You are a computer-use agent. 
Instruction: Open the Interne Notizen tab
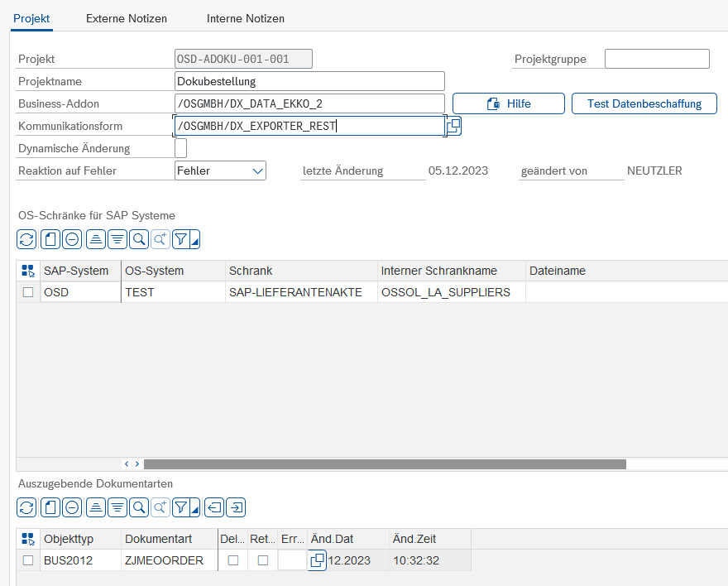(x=245, y=18)
